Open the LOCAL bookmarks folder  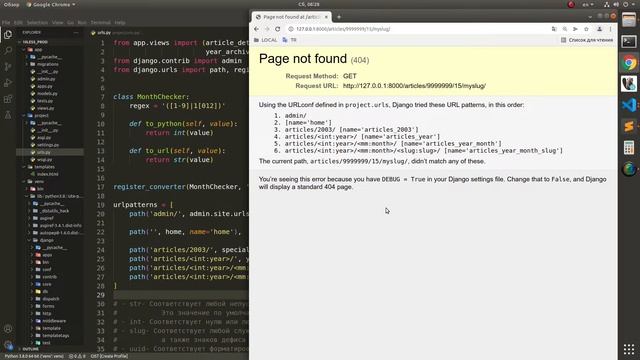[265, 40]
